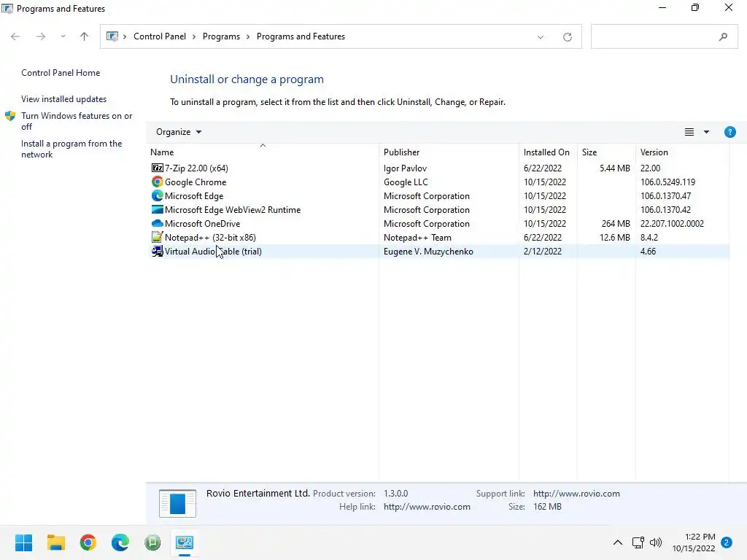Open View installed updates
Image resolution: width=747 pixels, height=560 pixels.
pyautogui.click(x=64, y=99)
